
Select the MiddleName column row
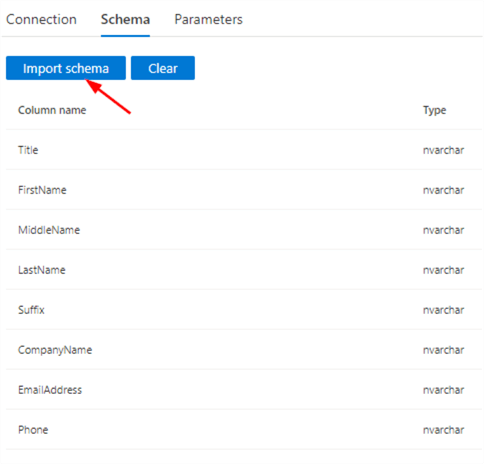pyautogui.click(x=244, y=230)
